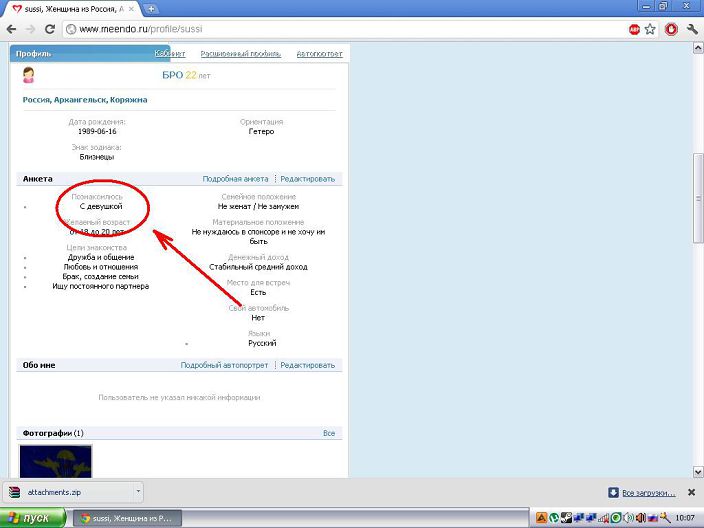This screenshot has width=704, height=528.
Task: Open the profile photo thumbnail
Action: click(x=58, y=460)
